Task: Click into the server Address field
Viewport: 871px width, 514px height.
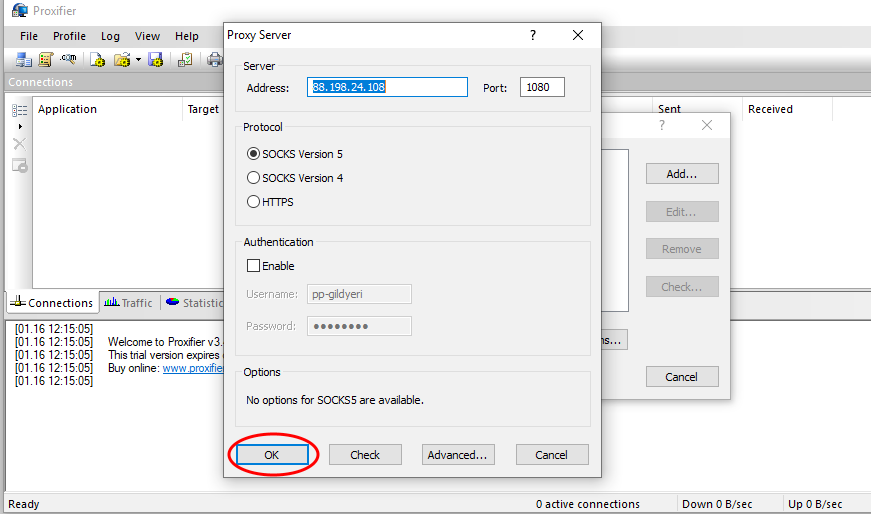Action: [x=389, y=88]
